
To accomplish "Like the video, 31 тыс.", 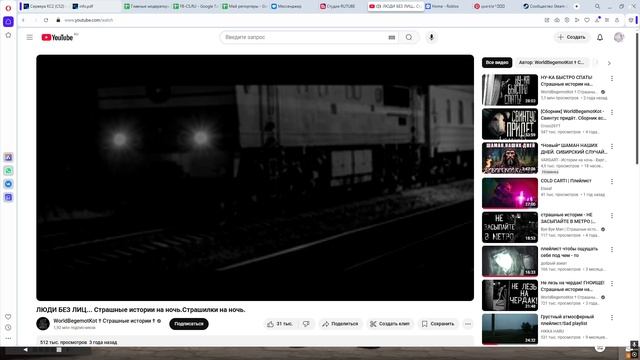I will 280,324.
